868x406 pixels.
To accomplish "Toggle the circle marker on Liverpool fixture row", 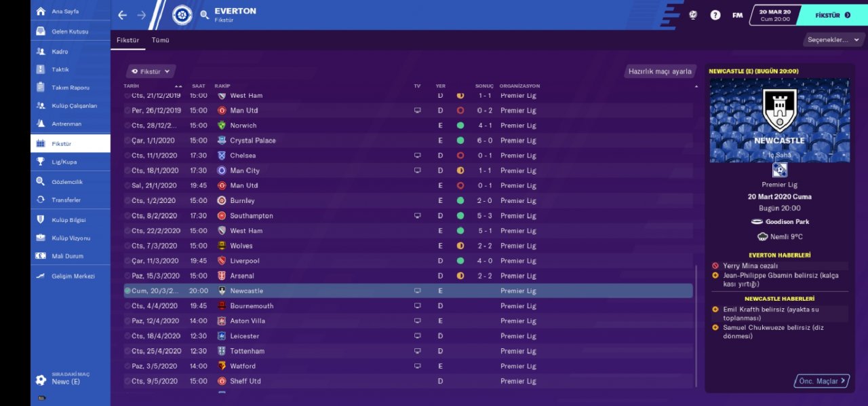I will click(127, 261).
